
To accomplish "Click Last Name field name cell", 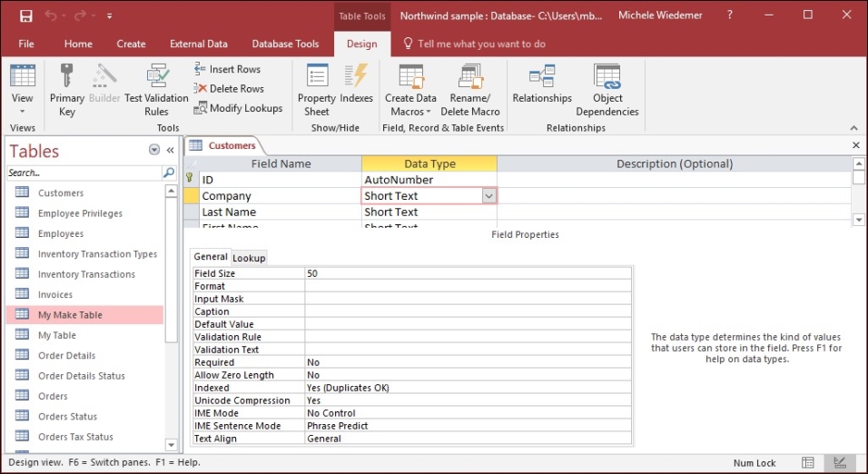I will (281, 212).
